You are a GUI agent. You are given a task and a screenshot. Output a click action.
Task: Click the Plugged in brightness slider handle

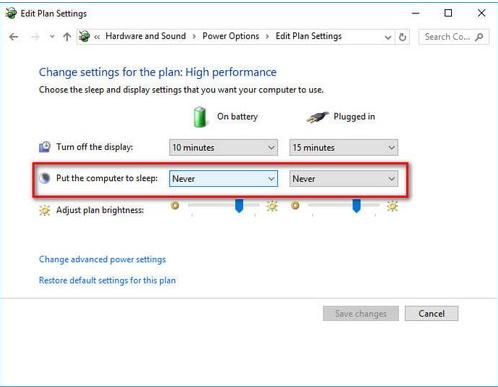[356, 206]
